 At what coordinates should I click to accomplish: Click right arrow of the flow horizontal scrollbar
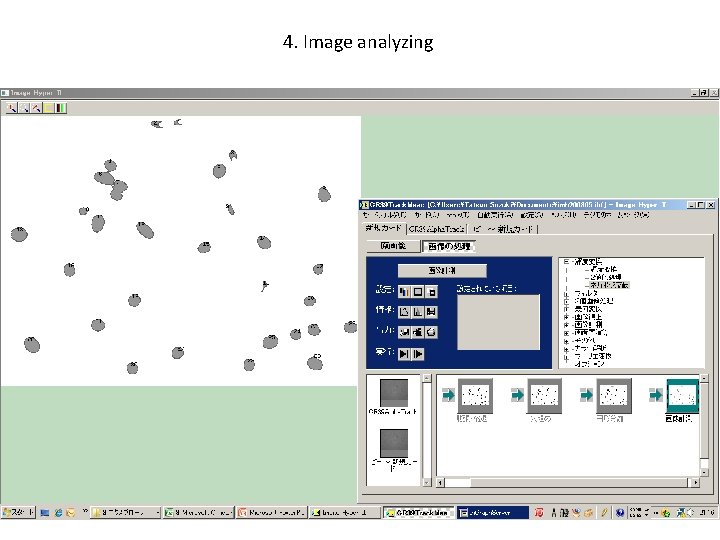click(695, 483)
